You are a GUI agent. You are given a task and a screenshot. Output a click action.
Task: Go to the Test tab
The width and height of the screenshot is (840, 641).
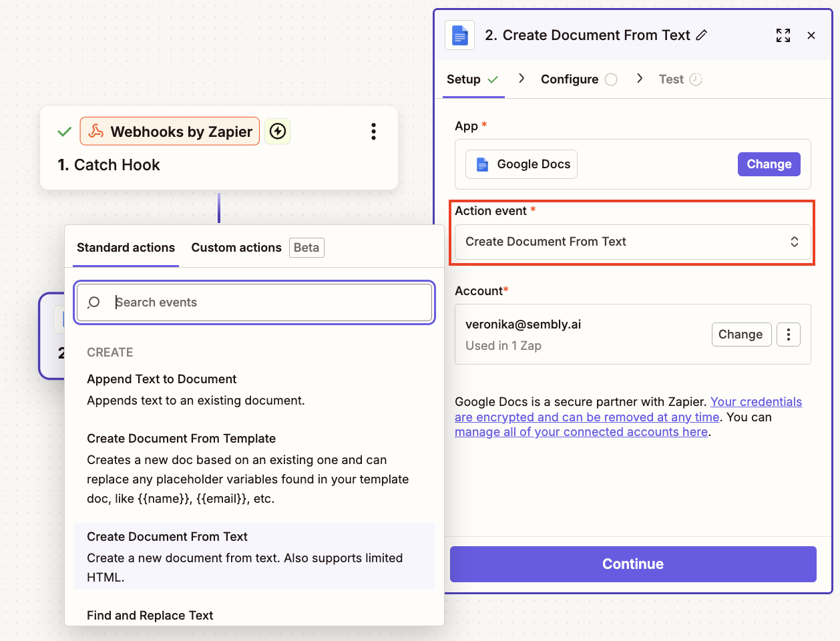coord(680,79)
